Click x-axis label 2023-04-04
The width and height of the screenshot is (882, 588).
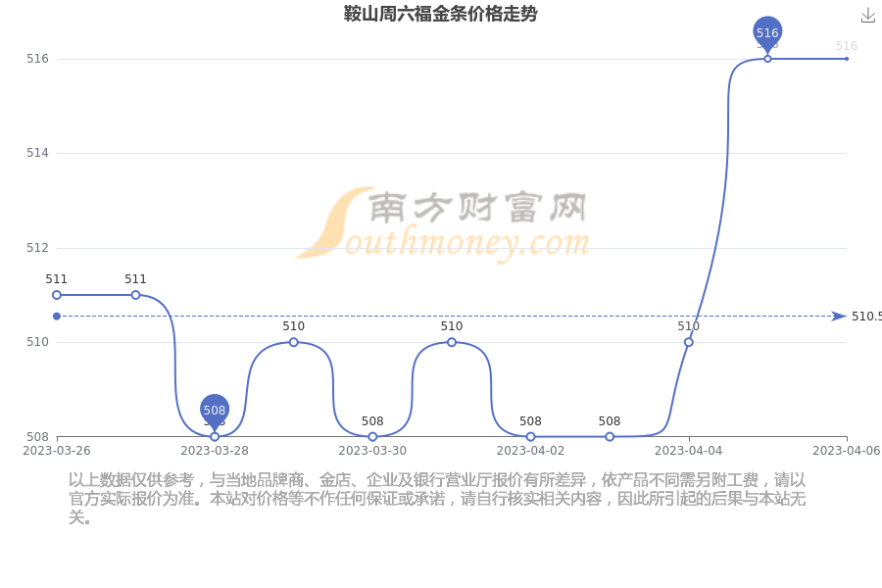pos(689,451)
